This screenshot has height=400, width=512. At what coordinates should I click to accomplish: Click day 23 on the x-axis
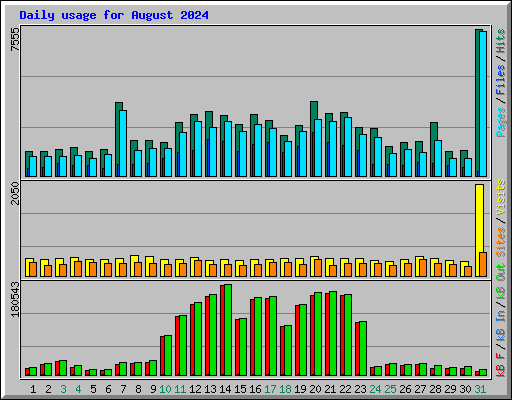[360, 389]
